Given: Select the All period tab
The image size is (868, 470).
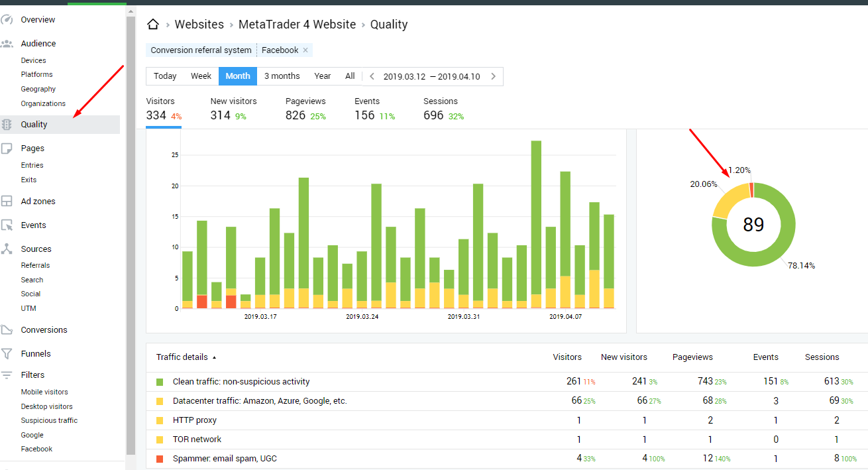Looking at the screenshot, I should pos(350,76).
